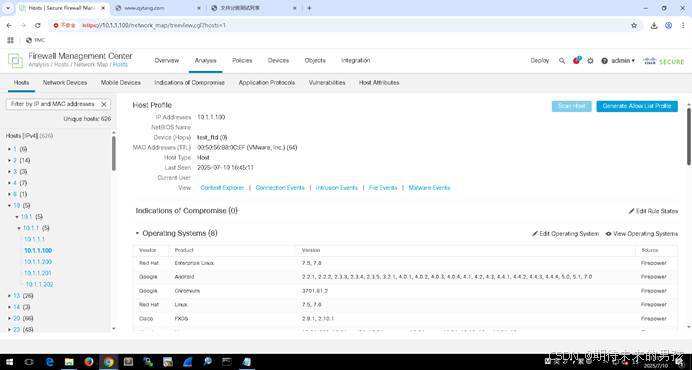The image size is (692, 370).
Task: Open the Connection Events link
Action: 280,188
